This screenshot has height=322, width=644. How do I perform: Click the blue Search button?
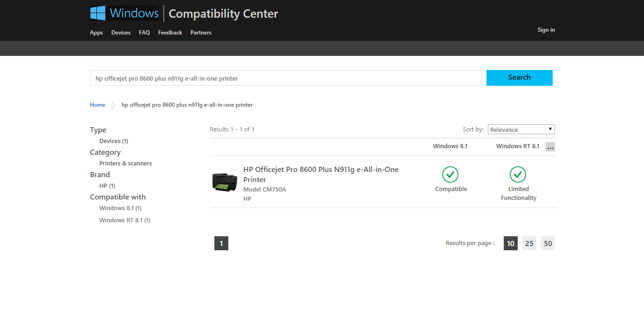[x=520, y=78]
